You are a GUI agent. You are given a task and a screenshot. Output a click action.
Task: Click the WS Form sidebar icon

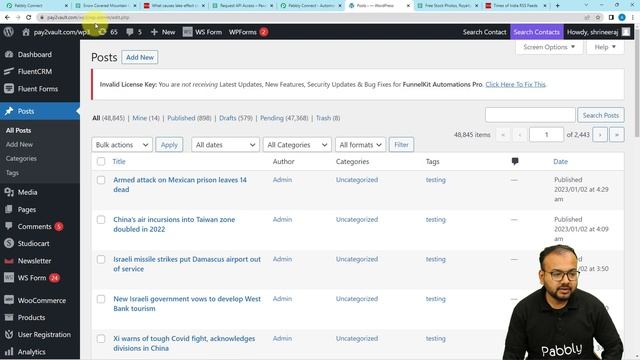[9, 278]
